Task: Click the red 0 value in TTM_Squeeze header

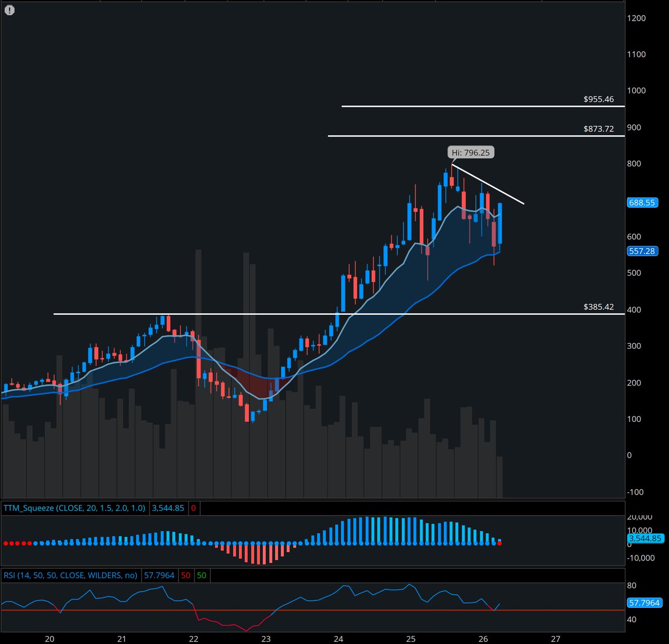Action: 193,508
